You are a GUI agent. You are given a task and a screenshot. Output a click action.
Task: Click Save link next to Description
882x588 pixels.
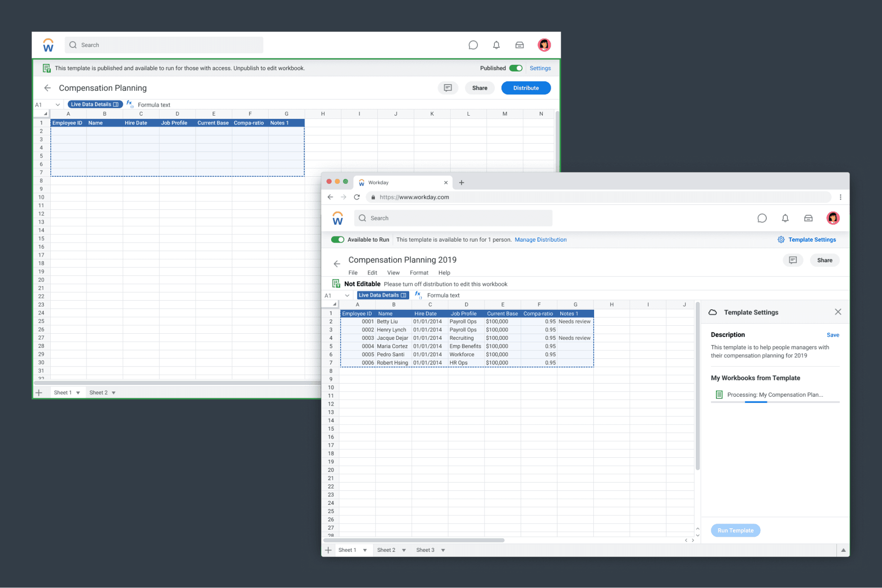click(x=833, y=335)
